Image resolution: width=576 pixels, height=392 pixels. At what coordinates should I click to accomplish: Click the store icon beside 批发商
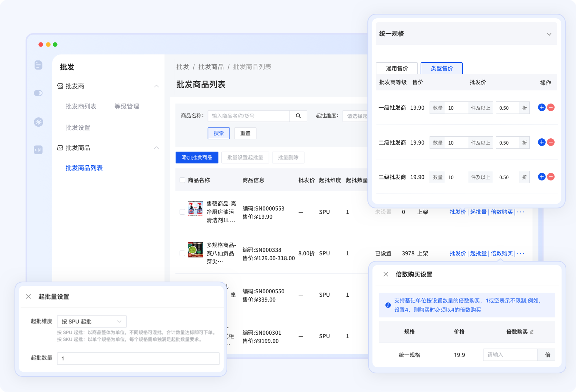point(60,86)
